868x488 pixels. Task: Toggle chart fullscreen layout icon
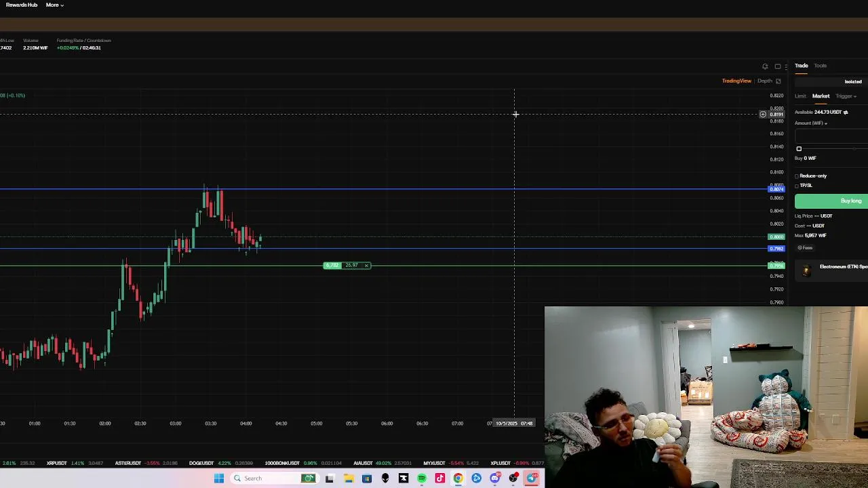point(778,66)
